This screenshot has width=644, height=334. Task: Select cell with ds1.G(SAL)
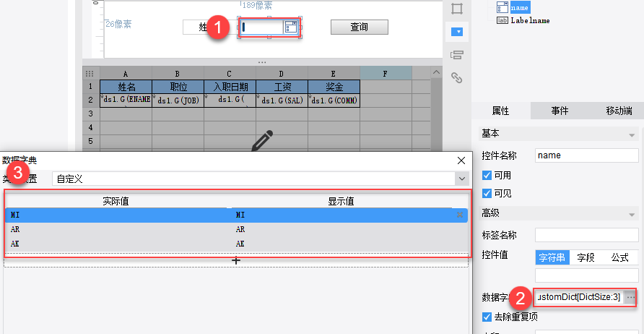click(282, 100)
